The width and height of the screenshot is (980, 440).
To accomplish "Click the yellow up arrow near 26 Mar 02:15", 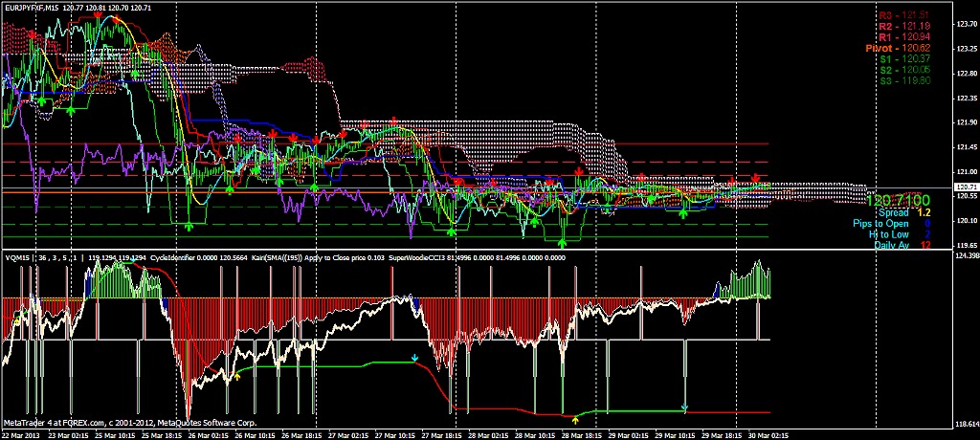I will [x=237, y=377].
